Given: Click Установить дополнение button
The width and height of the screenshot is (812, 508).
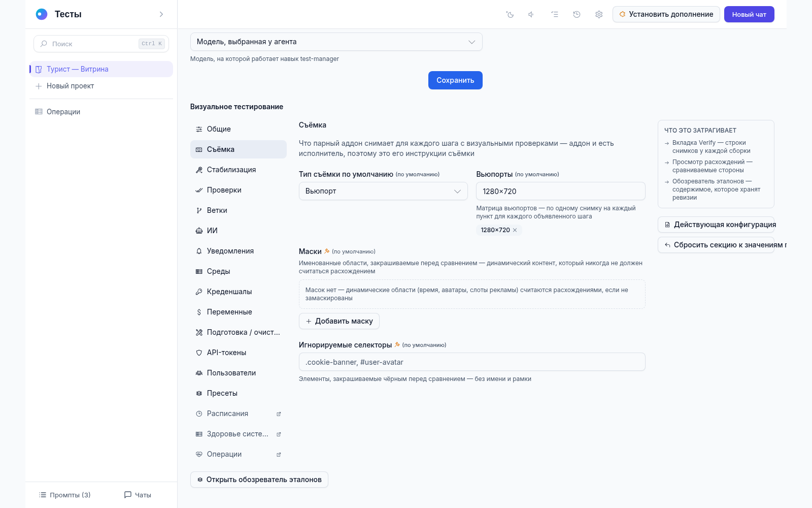Looking at the screenshot, I should coord(666,14).
